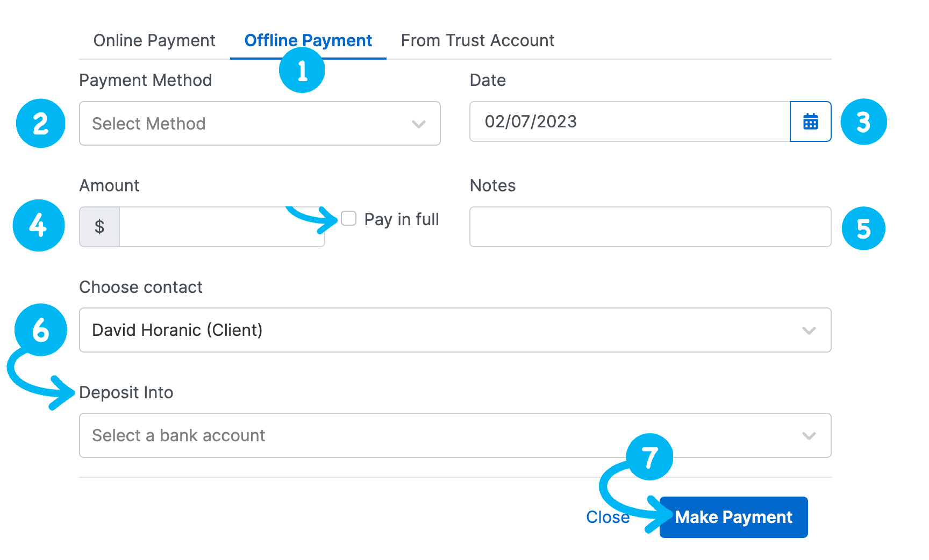Click the Select a bank account placeholder
The height and width of the screenshot is (560, 929).
(178, 435)
